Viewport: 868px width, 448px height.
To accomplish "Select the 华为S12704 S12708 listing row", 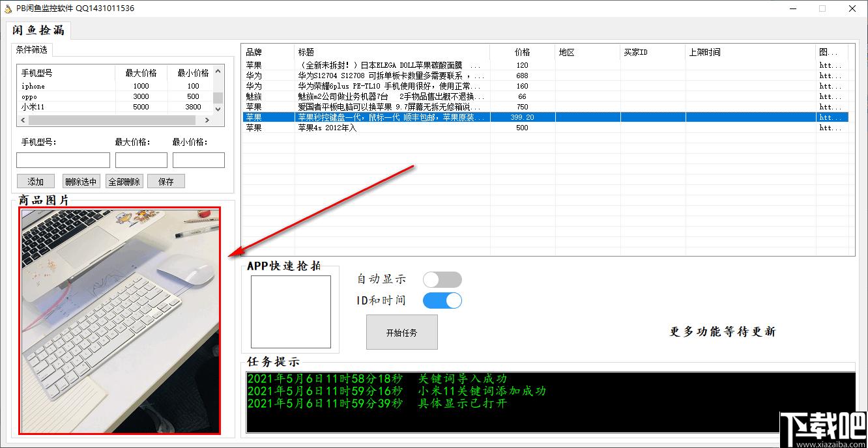I will click(545, 76).
